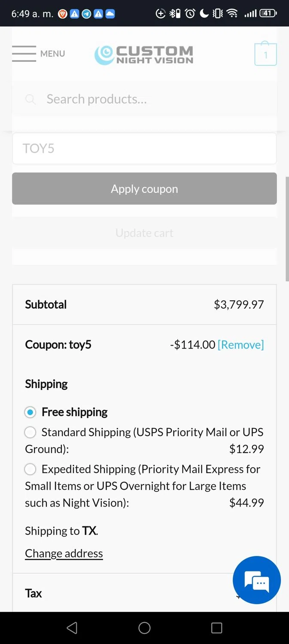The height and width of the screenshot is (644, 289).
Task: Tap the Brave browser notification icon
Action: [63, 13]
